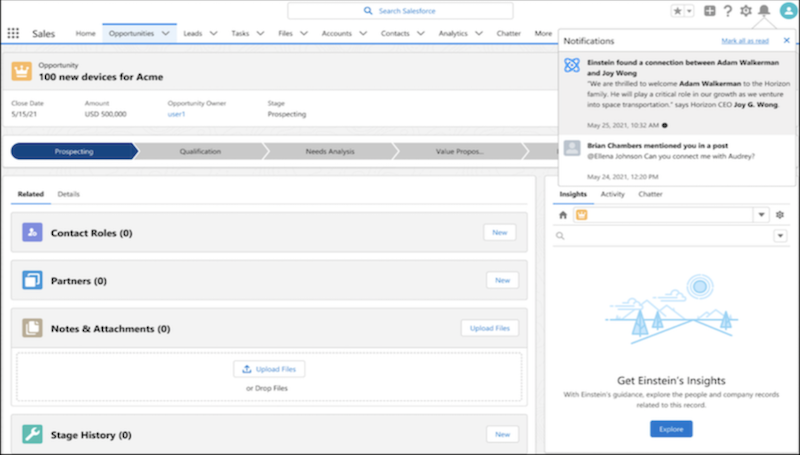The image size is (800, 455).
Task: Click the Search Salesforce field
Action: point(401,11)
